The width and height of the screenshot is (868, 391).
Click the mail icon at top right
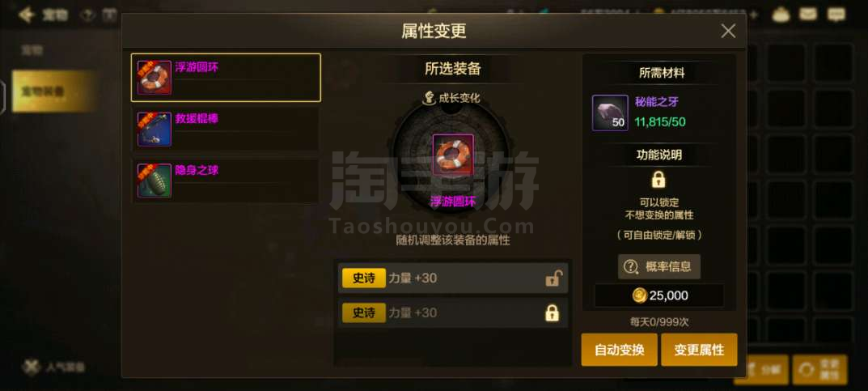(809, 15)
